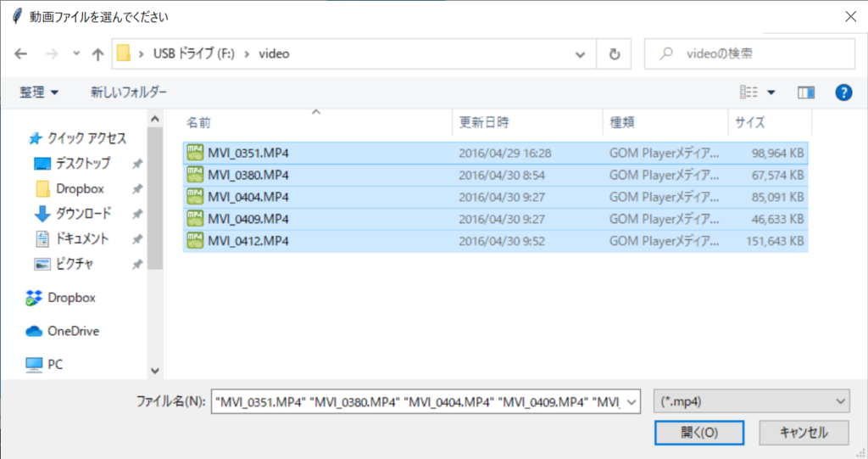Go up one folder level arrow

97,54
